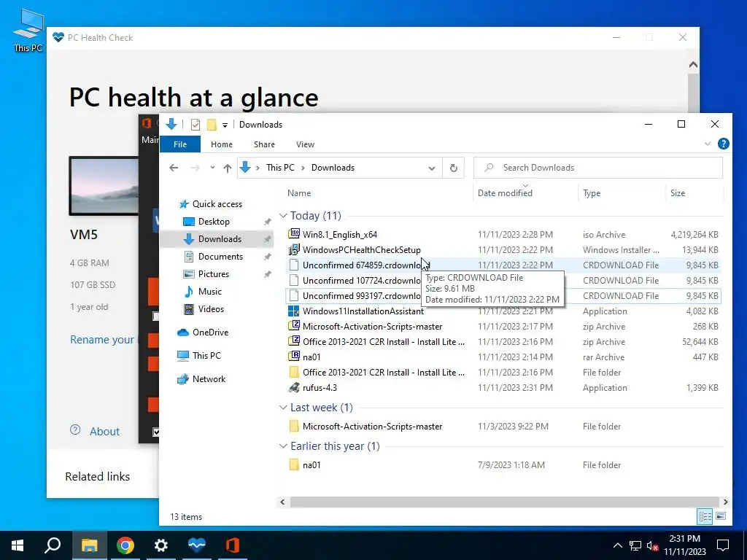Screen dimensions: 747x560
Task: Click This PC in the address breadcrumb
Action: pos(280,168)
